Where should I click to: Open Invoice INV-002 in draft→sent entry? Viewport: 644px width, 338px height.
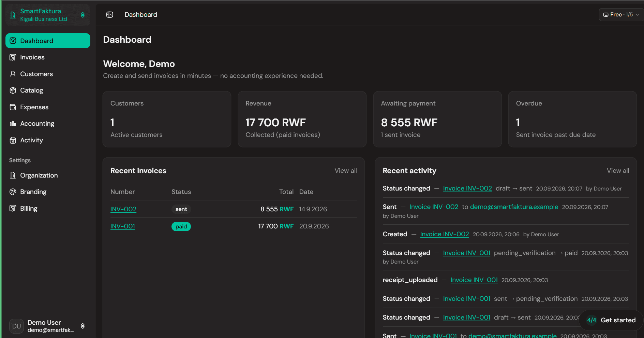click(x=467, y=188)
